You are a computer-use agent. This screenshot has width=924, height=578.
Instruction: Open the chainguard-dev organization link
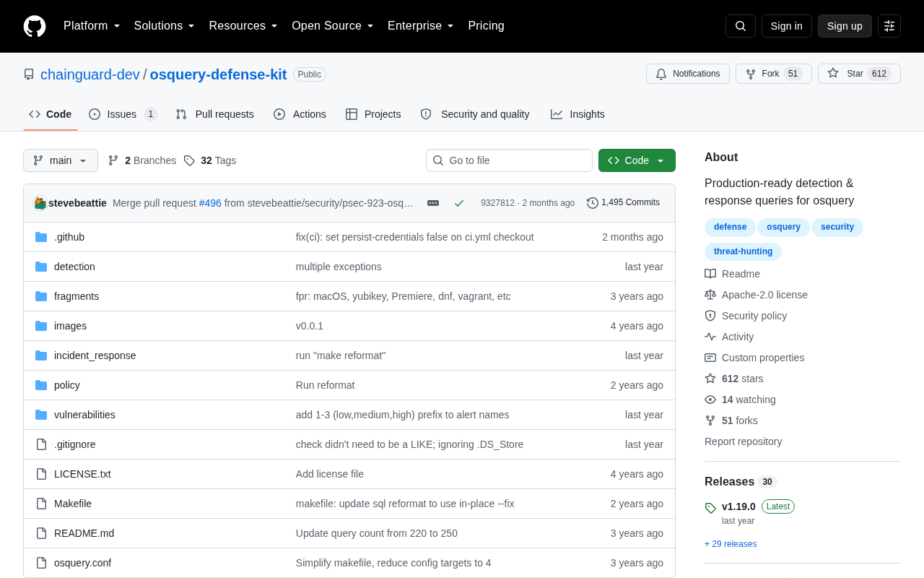90,74
